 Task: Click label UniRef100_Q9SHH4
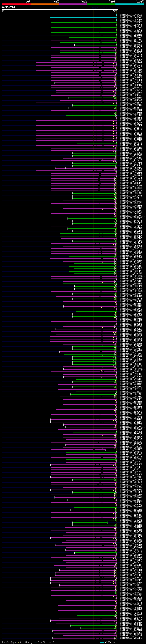(131, 278)
